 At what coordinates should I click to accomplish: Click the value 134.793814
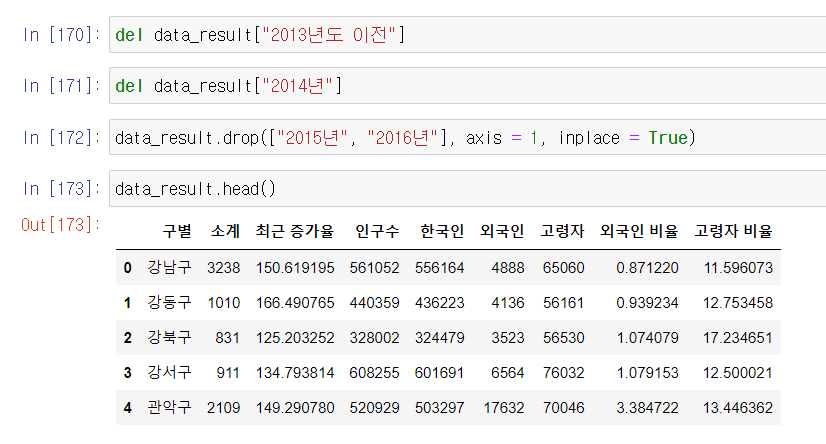tap(295, 373)
